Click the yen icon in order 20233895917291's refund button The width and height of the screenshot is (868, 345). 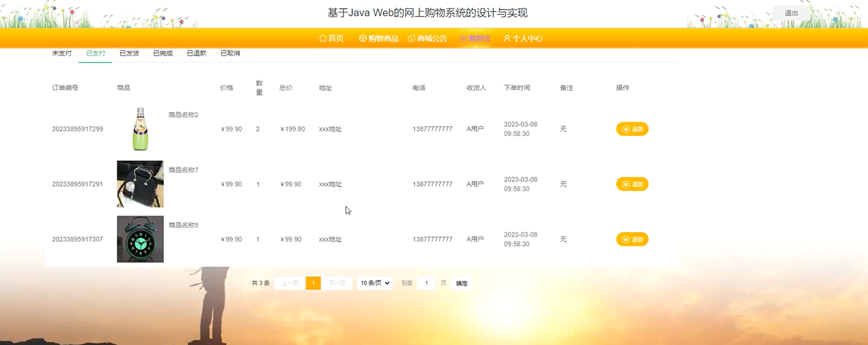click(x=626, y=184)
